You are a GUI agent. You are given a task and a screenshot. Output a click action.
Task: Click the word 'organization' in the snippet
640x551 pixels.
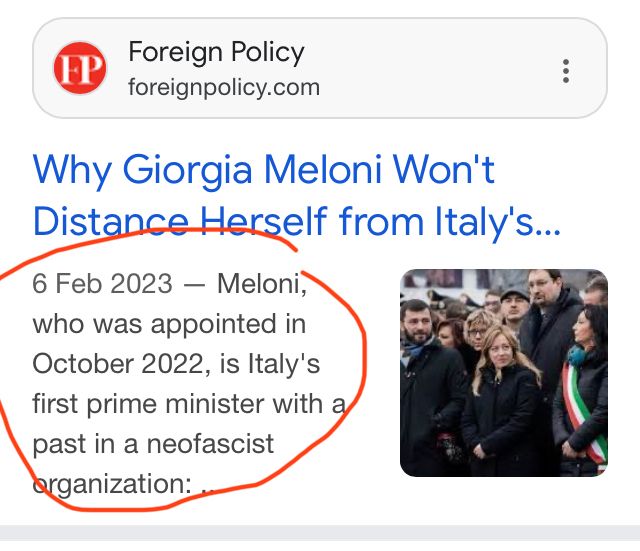[x=108, y=483]
